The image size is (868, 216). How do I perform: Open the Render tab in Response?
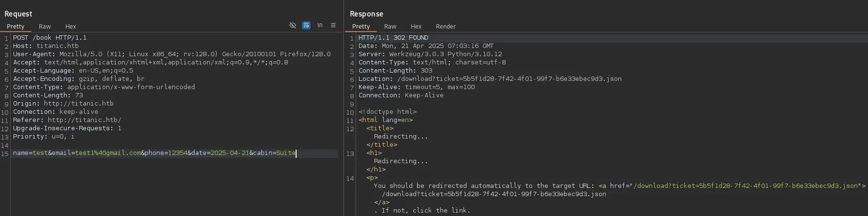[x=446, y=27]
